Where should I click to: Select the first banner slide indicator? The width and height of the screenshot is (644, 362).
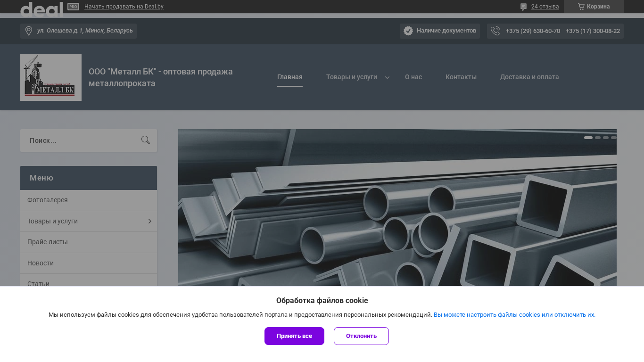click(588, 138)
